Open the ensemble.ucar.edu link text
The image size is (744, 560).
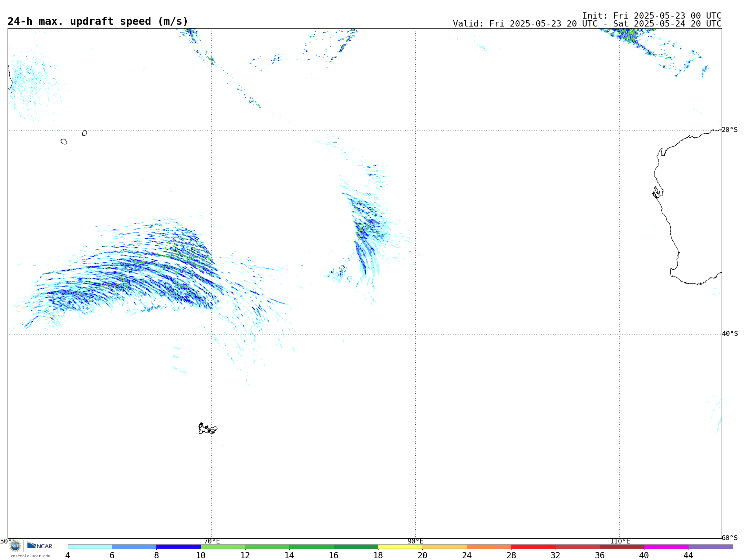31,556
